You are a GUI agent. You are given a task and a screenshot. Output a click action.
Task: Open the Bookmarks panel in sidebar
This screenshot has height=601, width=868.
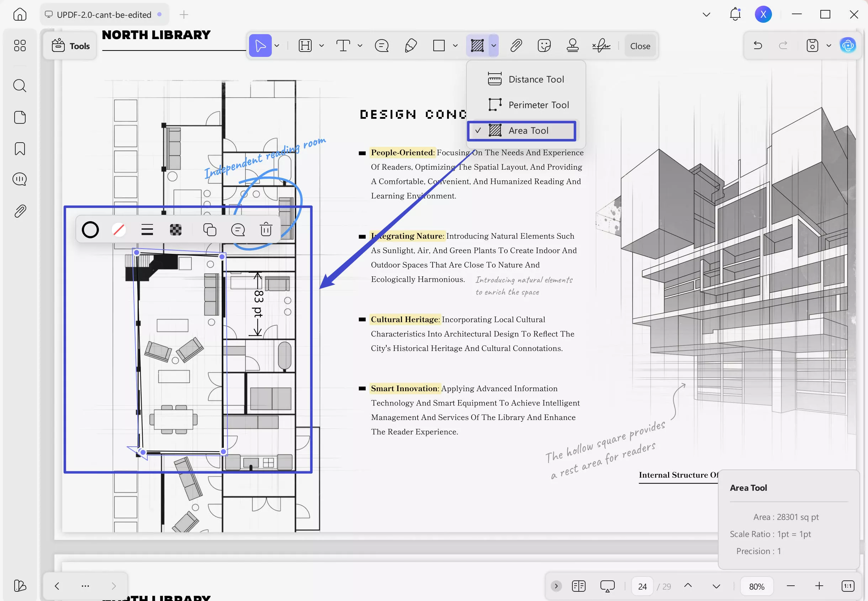point(20,149)
